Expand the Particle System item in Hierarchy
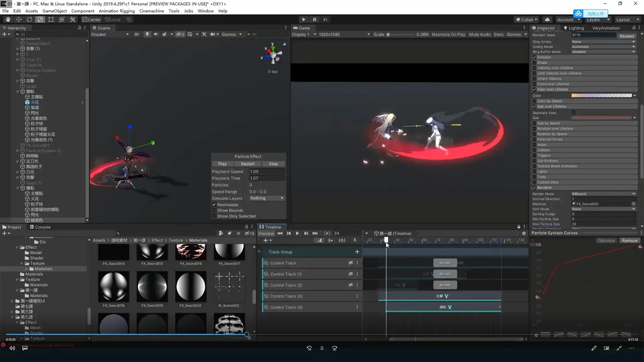644x362 pixels. click(x=17, y=70)
